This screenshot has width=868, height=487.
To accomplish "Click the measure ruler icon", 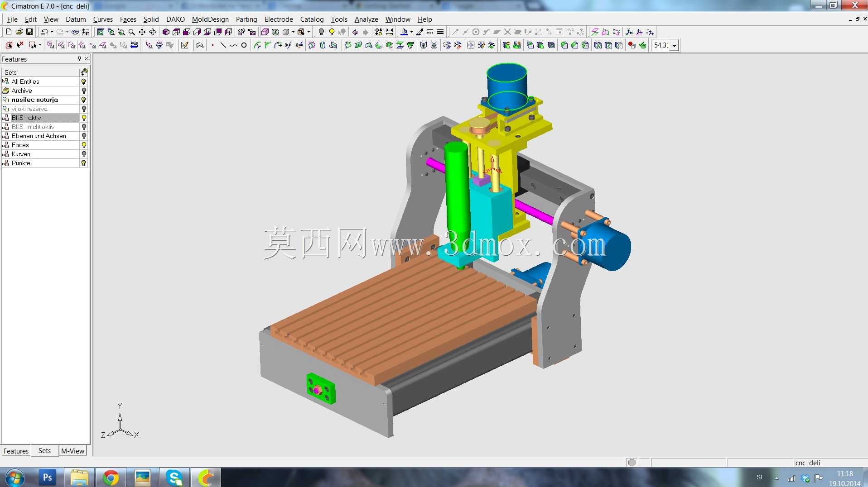I will click(389, 32).
